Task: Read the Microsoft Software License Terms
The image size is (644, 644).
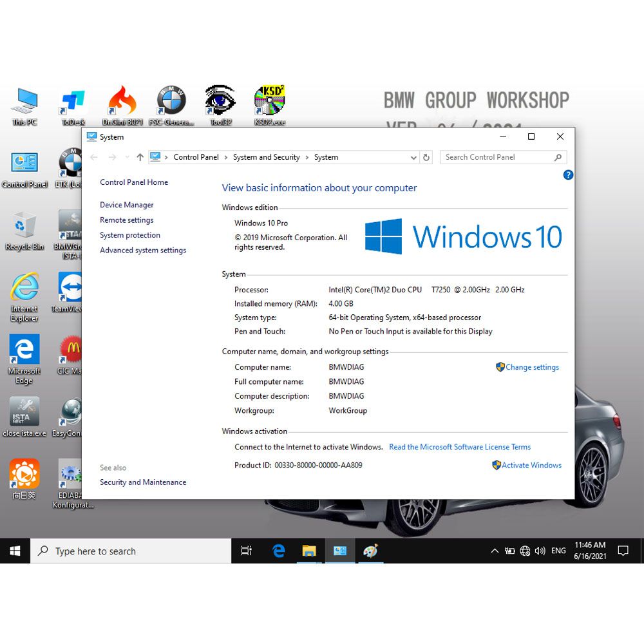Action: tap(460, 447)
